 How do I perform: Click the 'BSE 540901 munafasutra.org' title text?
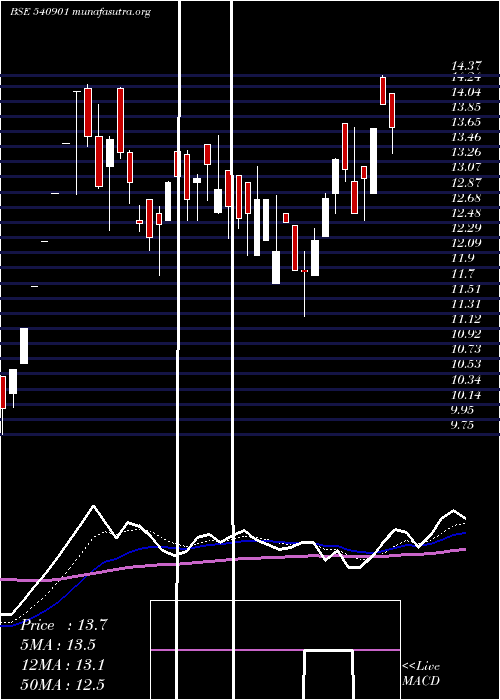click(80, 12)
